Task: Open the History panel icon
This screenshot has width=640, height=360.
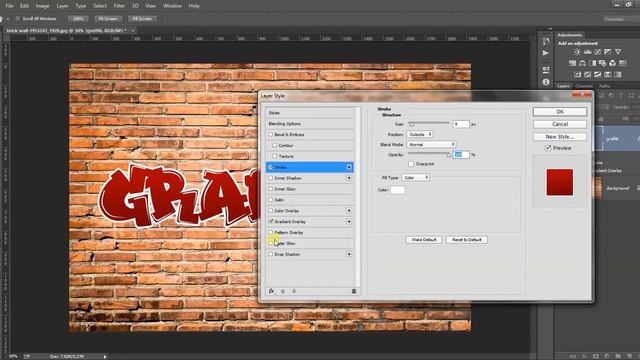Action: [546, 41]
